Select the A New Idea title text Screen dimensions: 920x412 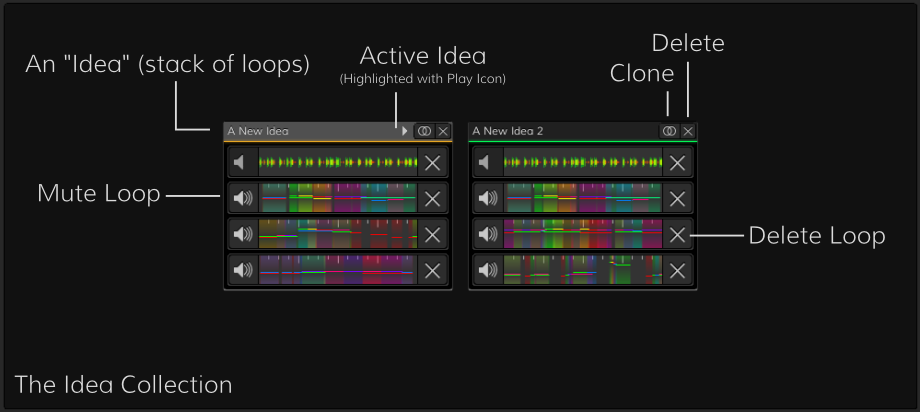258,131
